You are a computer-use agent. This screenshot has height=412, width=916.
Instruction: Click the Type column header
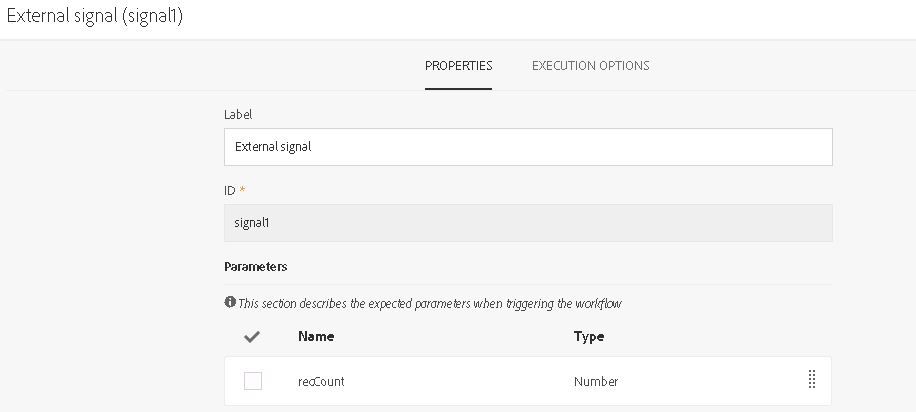(x=588, y=337)
